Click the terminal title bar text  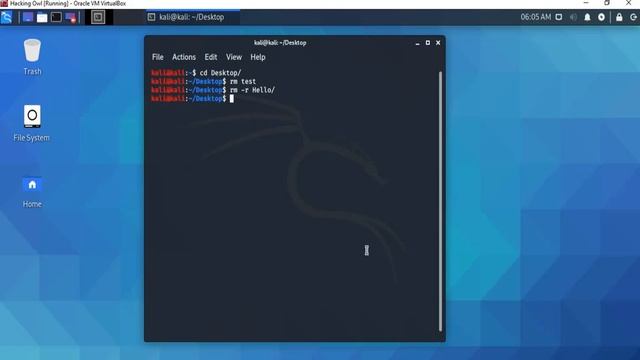pyautogui.click(x=280, y=42)
